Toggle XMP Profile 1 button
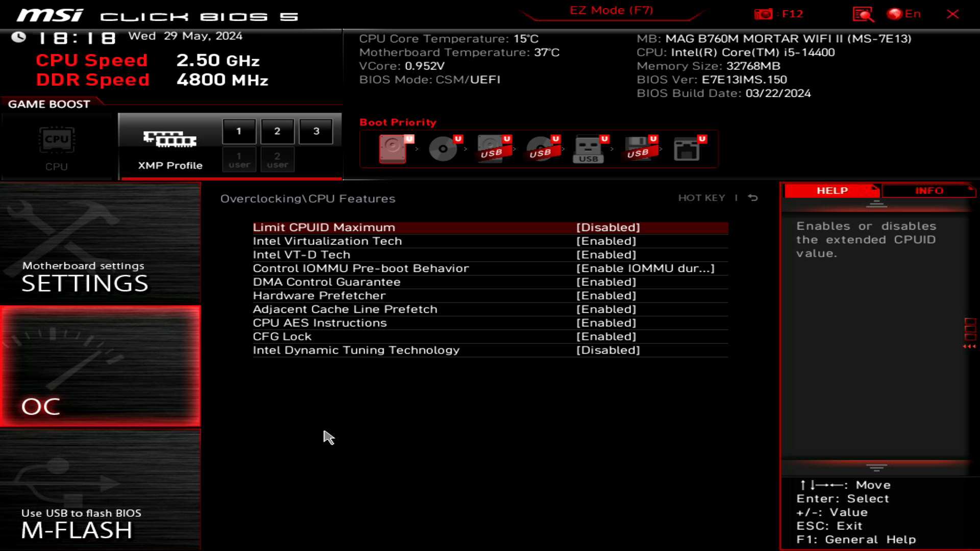Image resolution: width=980 pixels, height=551 pixels. point(239,131)
